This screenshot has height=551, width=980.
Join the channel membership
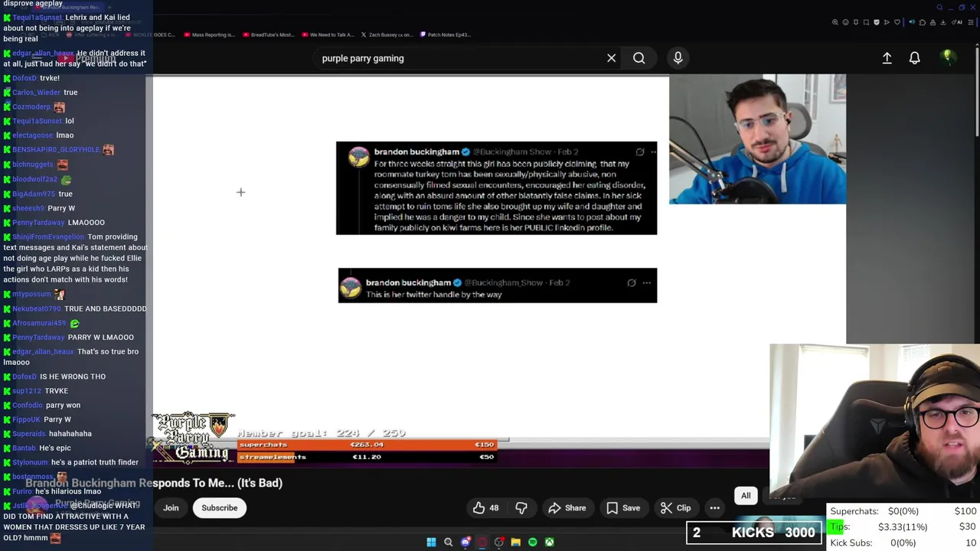tap(171, 508)
